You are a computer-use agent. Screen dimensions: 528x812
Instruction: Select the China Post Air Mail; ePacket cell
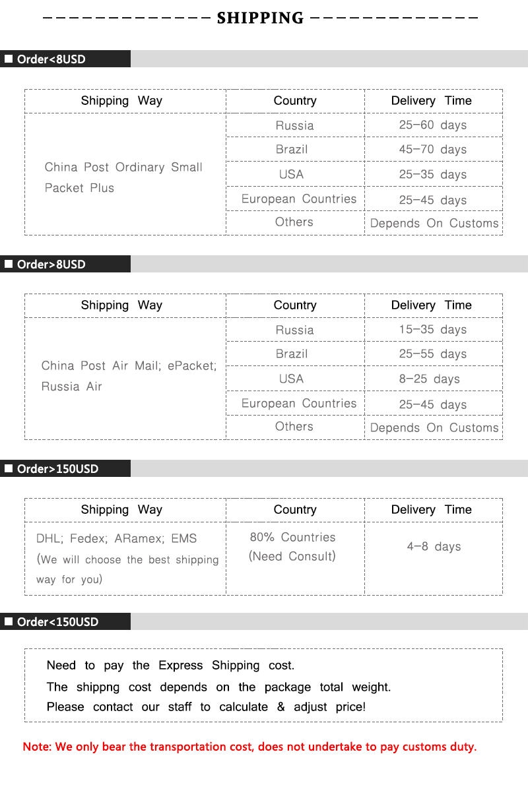129,375
